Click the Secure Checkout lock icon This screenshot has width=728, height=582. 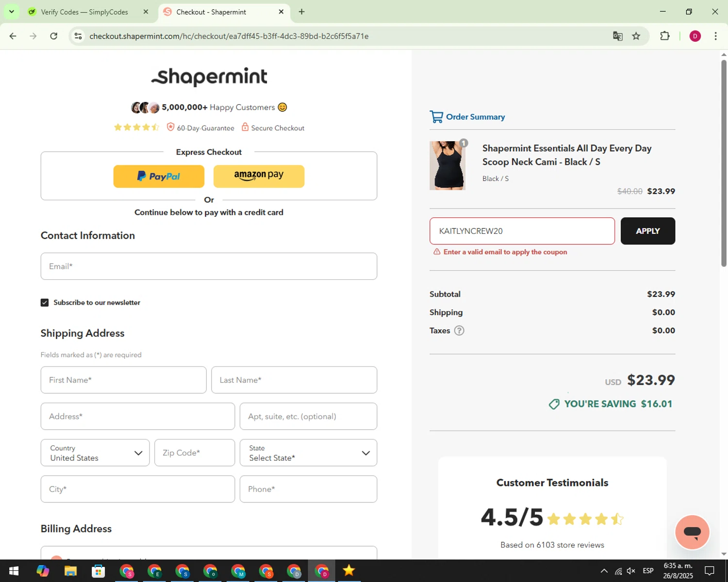245,127
